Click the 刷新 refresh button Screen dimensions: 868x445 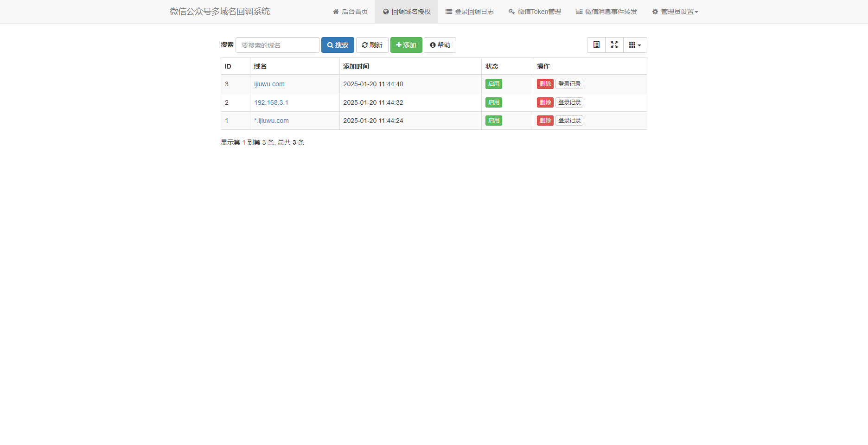372,45
